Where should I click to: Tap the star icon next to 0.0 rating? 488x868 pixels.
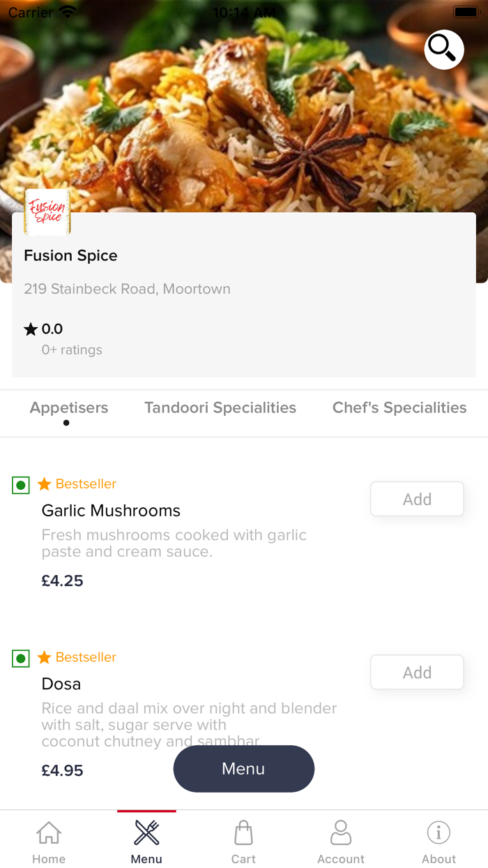pos(30,328)
